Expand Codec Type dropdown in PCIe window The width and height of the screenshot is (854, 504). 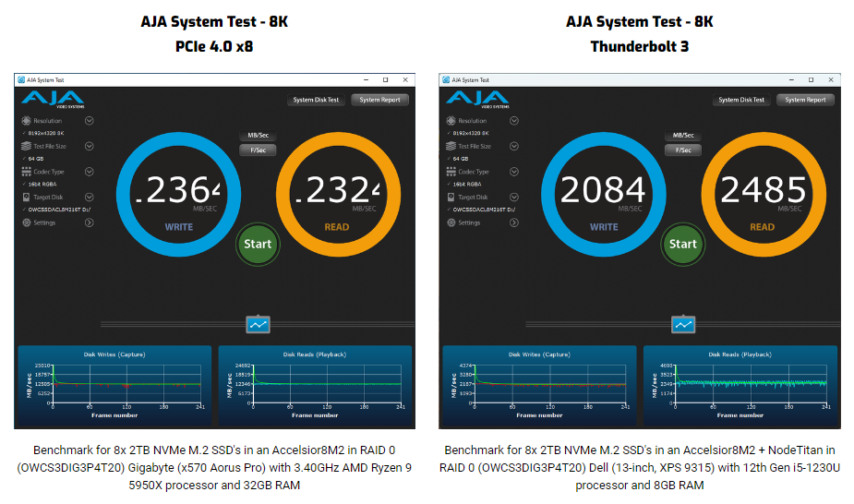pos(90,172)
